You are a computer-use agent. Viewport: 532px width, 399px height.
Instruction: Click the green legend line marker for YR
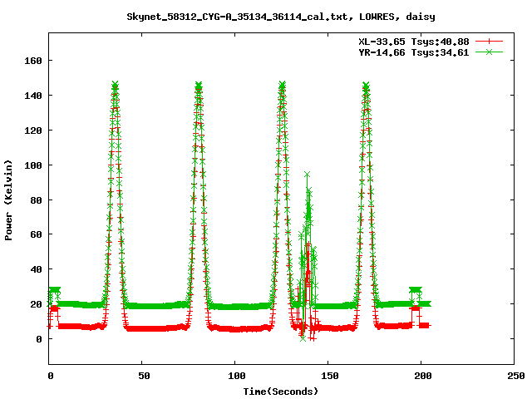tap(489, 52)
